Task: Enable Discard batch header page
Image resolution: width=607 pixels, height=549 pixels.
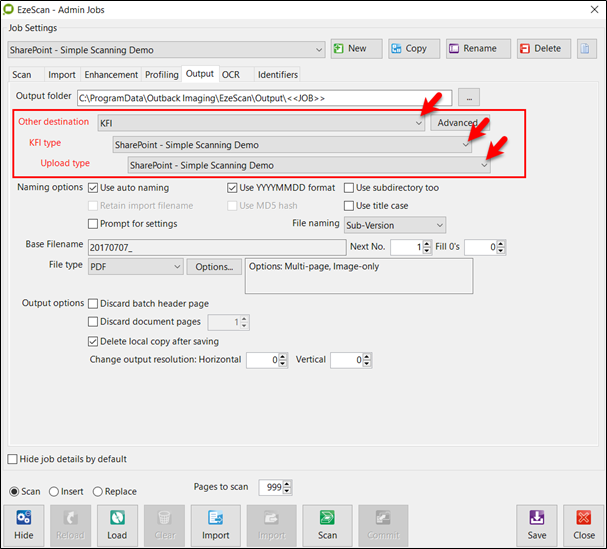Action: [94, 304]
